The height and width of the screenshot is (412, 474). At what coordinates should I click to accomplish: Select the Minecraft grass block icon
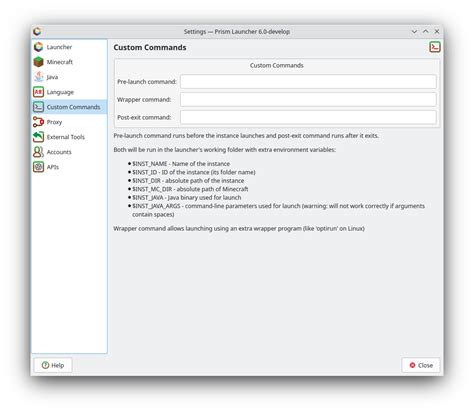38,62
